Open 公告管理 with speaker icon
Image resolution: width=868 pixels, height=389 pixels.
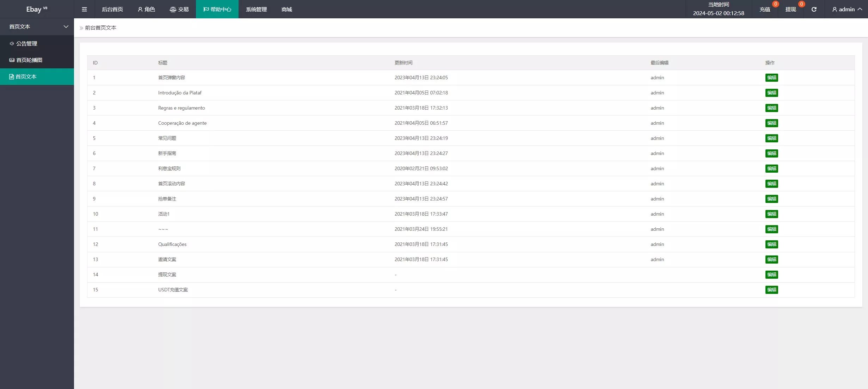click(x=26, y=43)
